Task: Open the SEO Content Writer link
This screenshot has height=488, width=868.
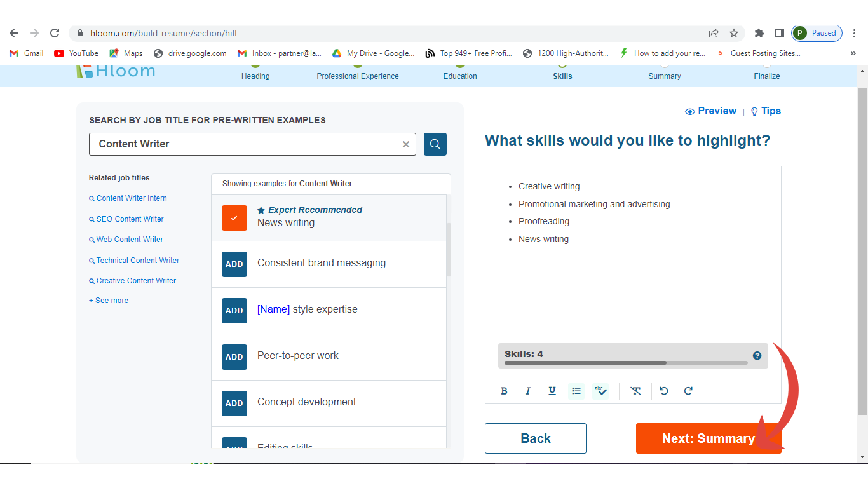Action: pos(130,219)
